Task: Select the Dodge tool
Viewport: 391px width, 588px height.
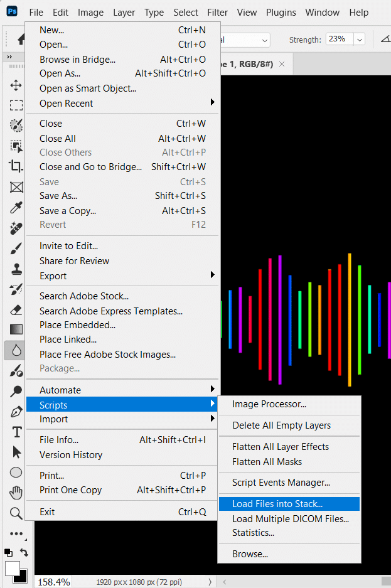Action: point(16,391)
